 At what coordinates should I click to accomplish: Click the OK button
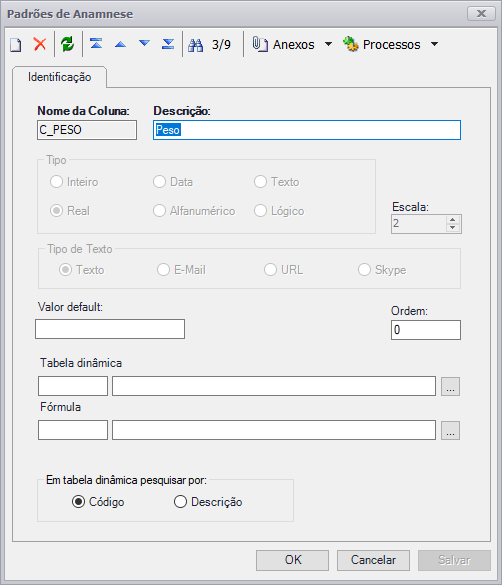coord(292,560)
